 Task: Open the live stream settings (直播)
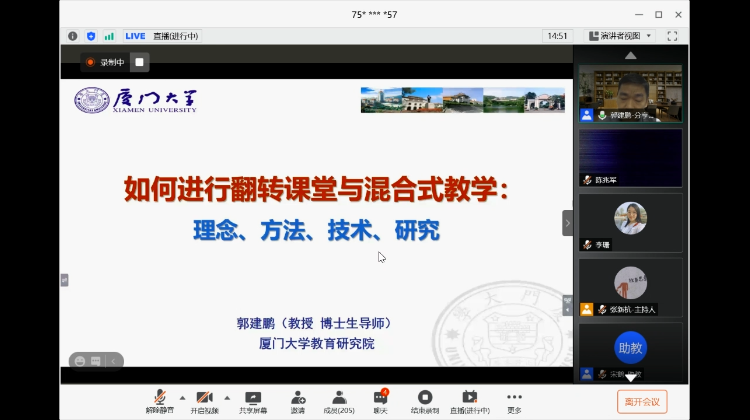(x=469, y=398)
